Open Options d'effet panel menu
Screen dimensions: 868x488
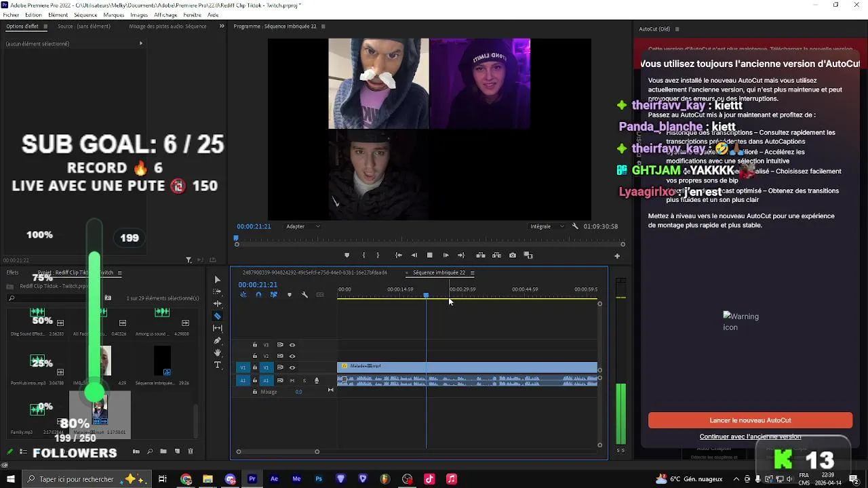coord(45,26)
